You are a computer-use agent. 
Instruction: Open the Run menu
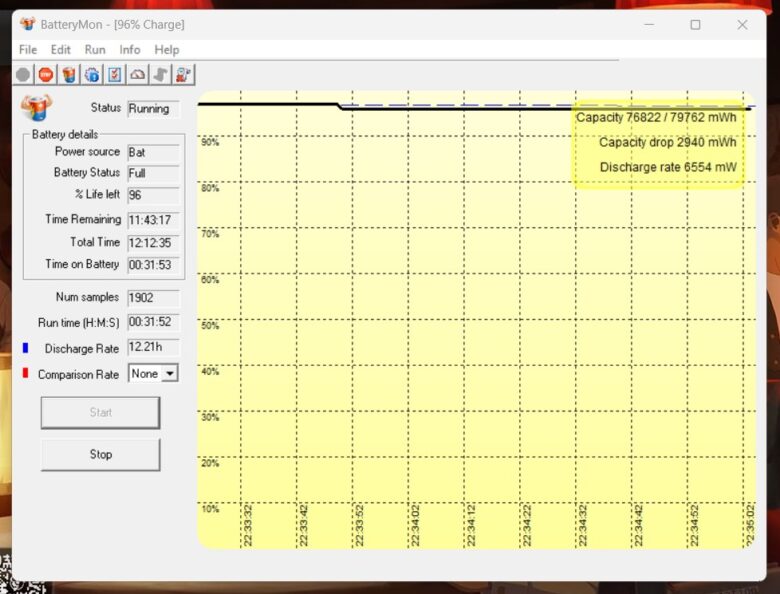95,49
